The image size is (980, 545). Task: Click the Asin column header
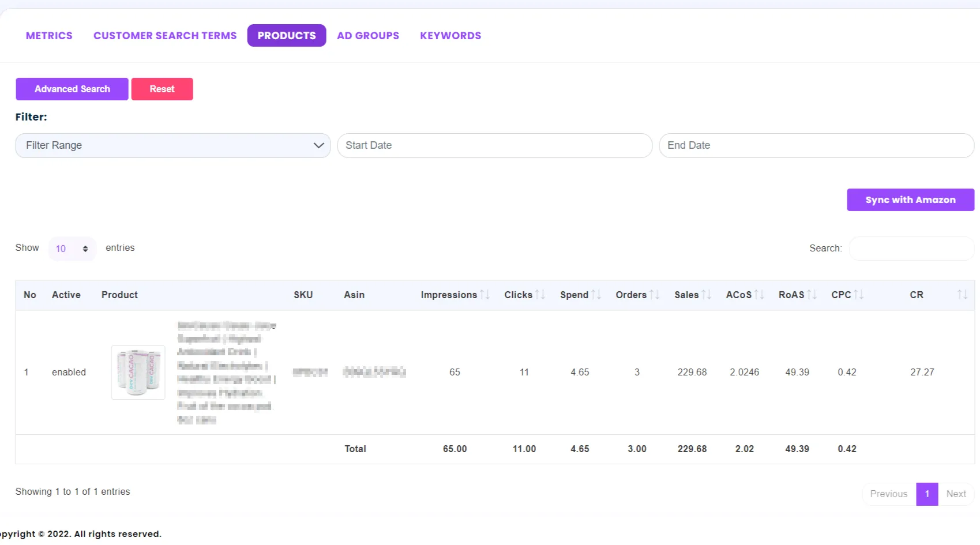click(354, 295)
